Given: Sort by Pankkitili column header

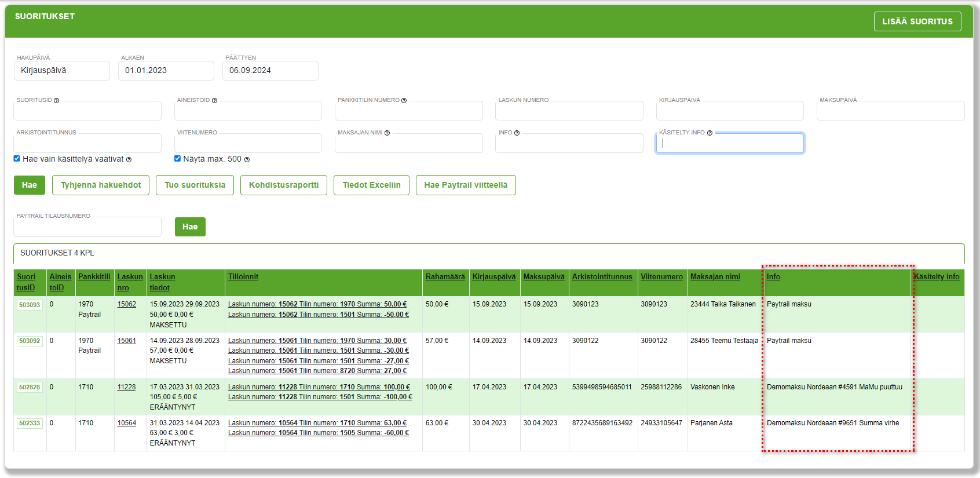Looking at the screenshot, I should point(94,277).
